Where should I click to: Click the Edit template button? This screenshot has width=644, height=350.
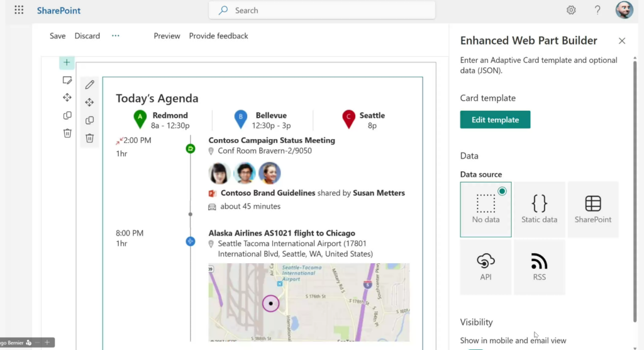pos(495,120)
